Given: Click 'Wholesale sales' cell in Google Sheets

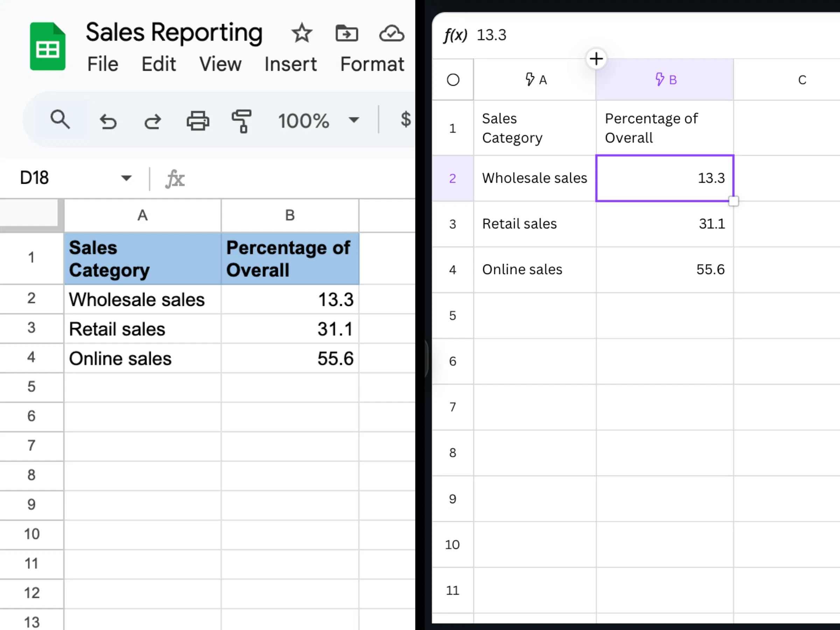Looking at the screenshot, I should click(x=142, y=299).
